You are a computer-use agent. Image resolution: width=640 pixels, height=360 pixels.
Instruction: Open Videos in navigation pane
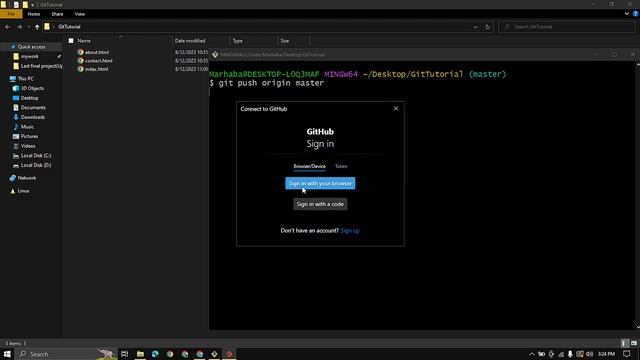[28, 146]
